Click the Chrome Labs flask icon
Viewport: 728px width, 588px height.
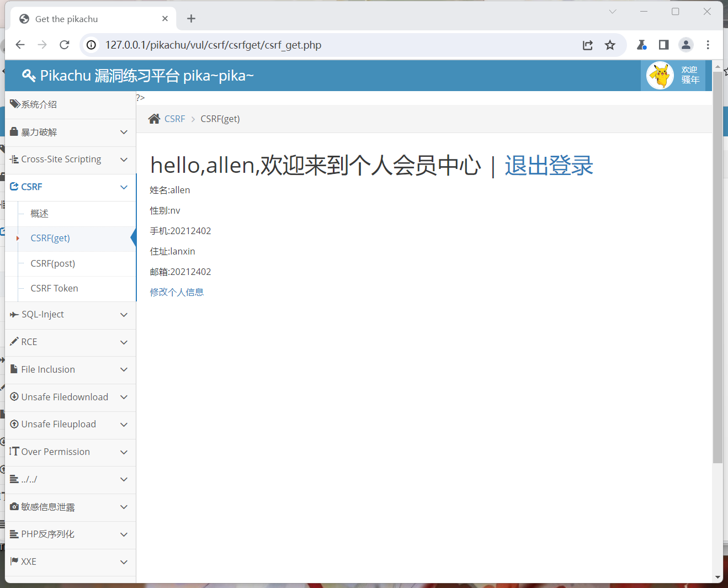(641, 45)
